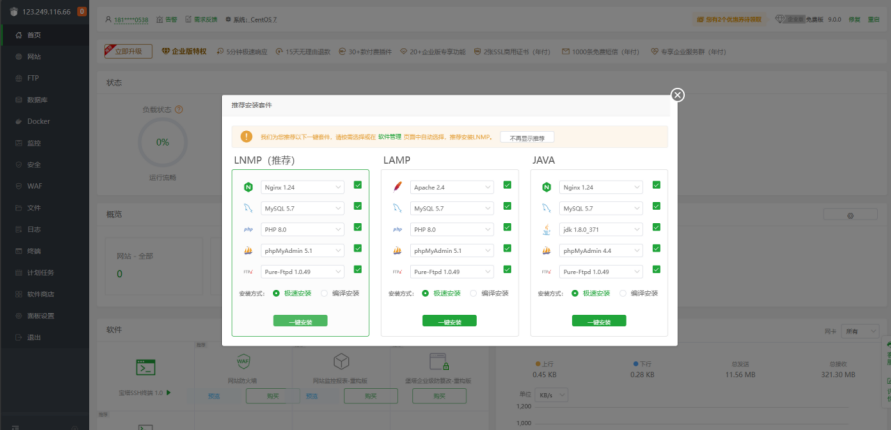Viewport: 891px width, 430px height.
Task: Expand jdk 1.8.0_371 version dropdown
Action: [x=601, y=229]
